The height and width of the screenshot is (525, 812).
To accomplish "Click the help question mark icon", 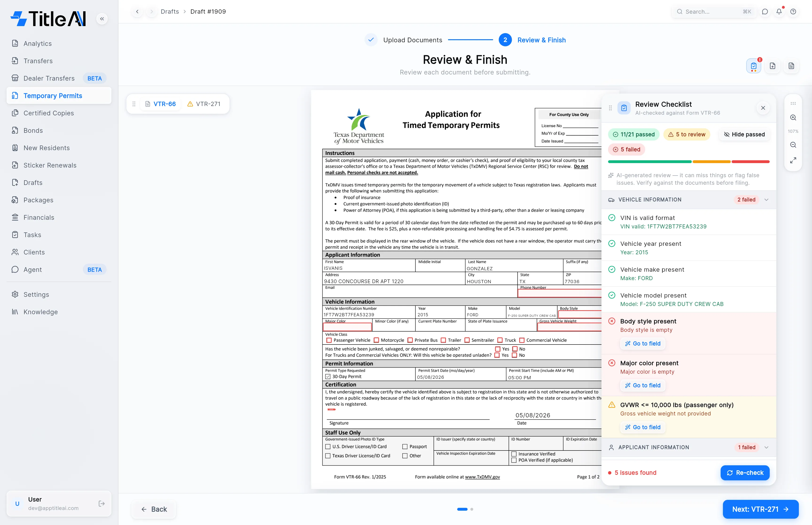I will tap(793, 12).
